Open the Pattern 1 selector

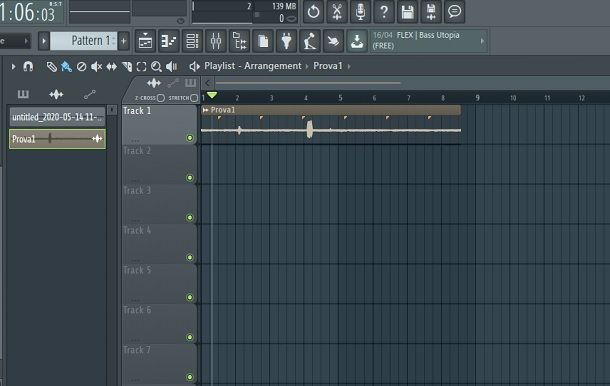(x=84, y=41)
